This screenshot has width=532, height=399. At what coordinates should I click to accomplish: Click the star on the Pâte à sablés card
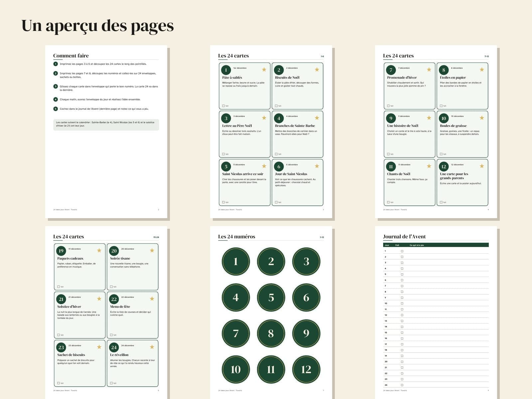click(264, 69)
